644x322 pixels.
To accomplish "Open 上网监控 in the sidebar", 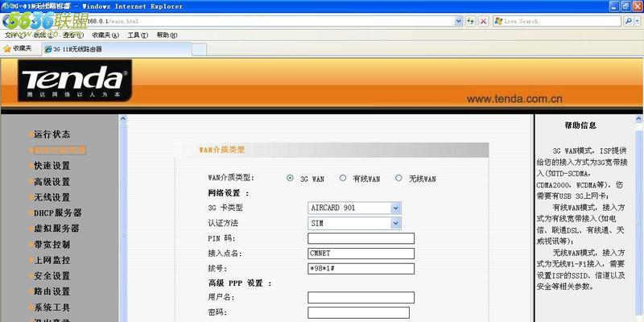I will click(52, 260).
